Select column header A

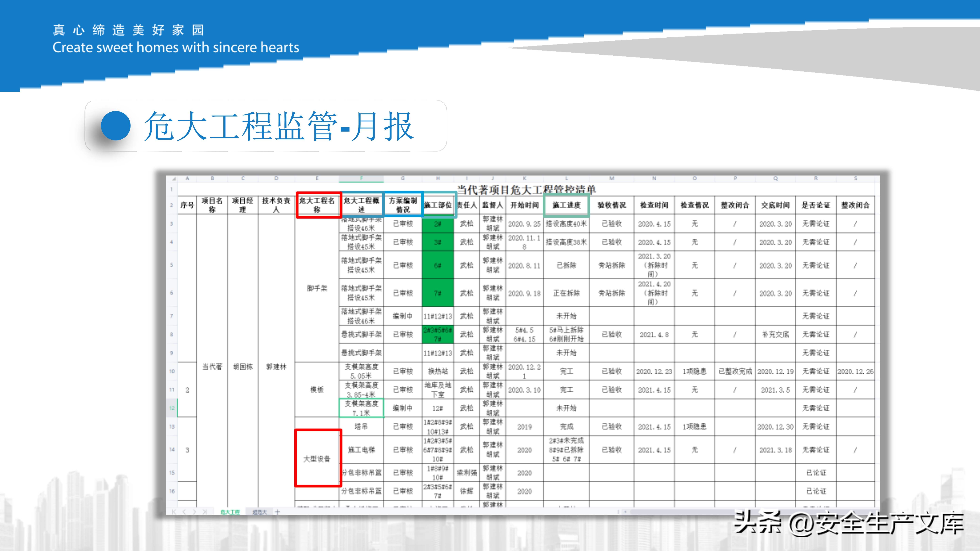point(187,178)
